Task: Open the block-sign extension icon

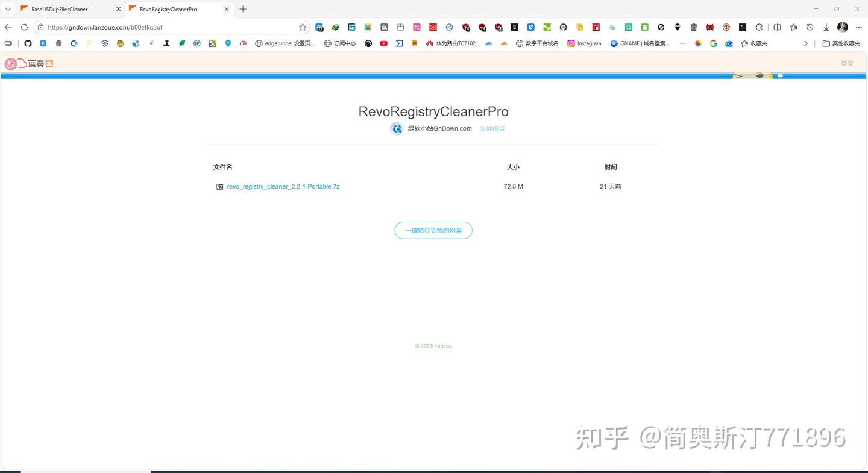Action: coord(661,27)
